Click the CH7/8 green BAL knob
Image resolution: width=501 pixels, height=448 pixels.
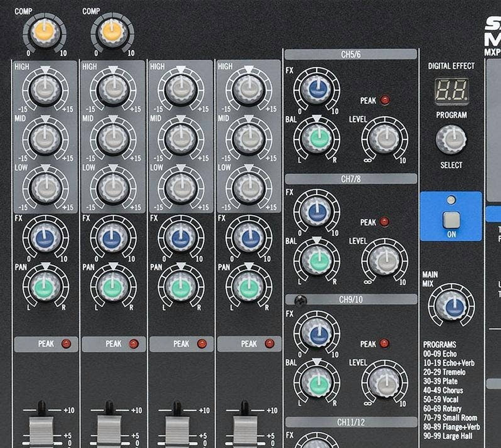[317, 260]
